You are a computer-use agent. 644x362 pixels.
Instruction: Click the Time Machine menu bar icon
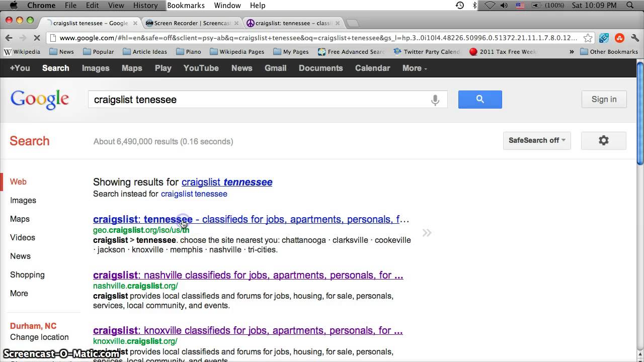click(460, 6)
